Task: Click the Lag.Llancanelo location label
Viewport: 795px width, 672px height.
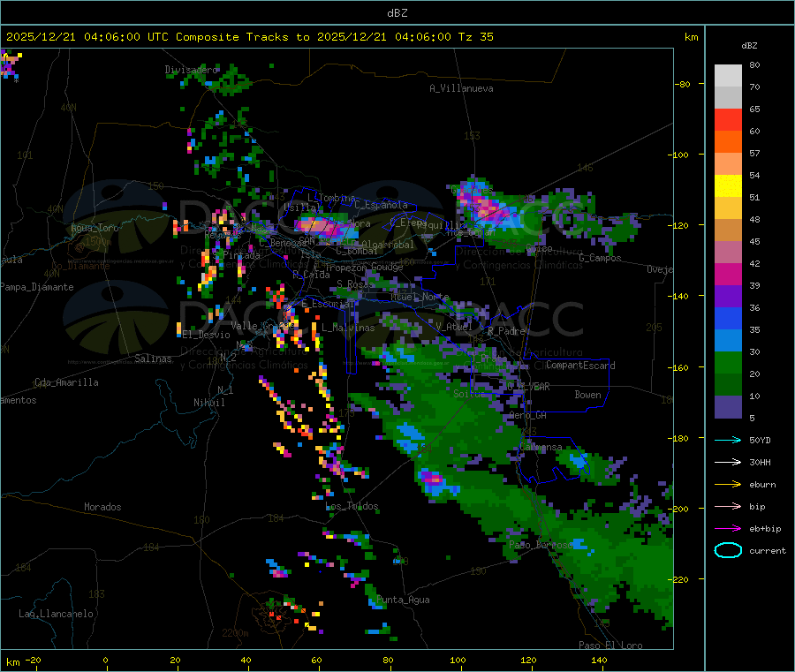Action: click(56, 614)
